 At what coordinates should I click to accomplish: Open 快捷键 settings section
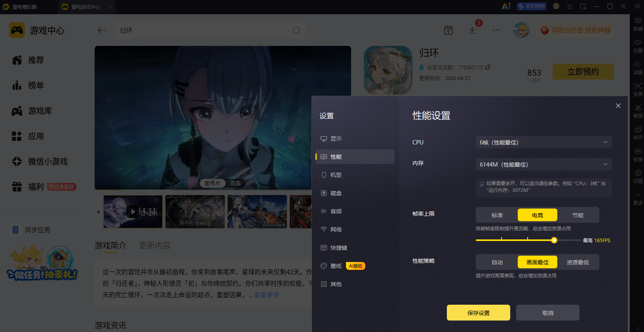(355, 248)
